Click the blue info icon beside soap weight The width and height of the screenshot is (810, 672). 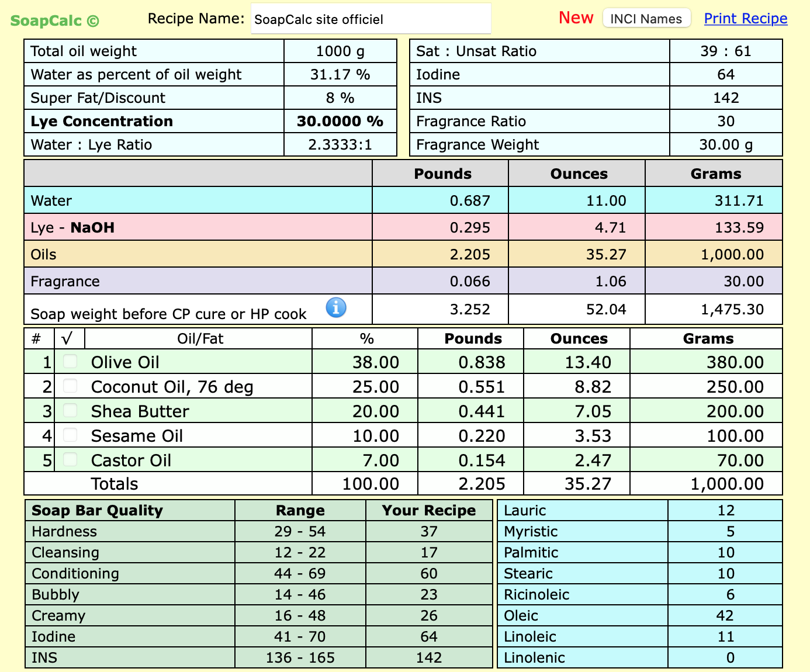click(x=336, y=307)
